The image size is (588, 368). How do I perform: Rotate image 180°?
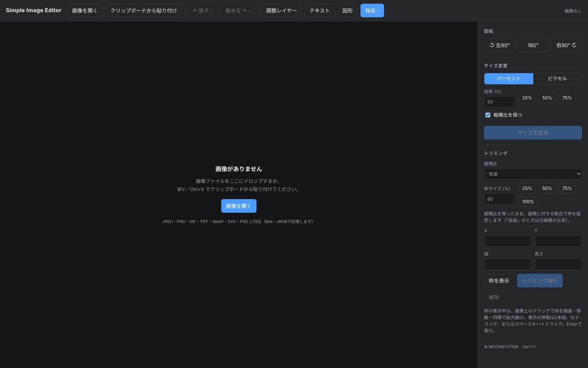click(x=533, y=45)
